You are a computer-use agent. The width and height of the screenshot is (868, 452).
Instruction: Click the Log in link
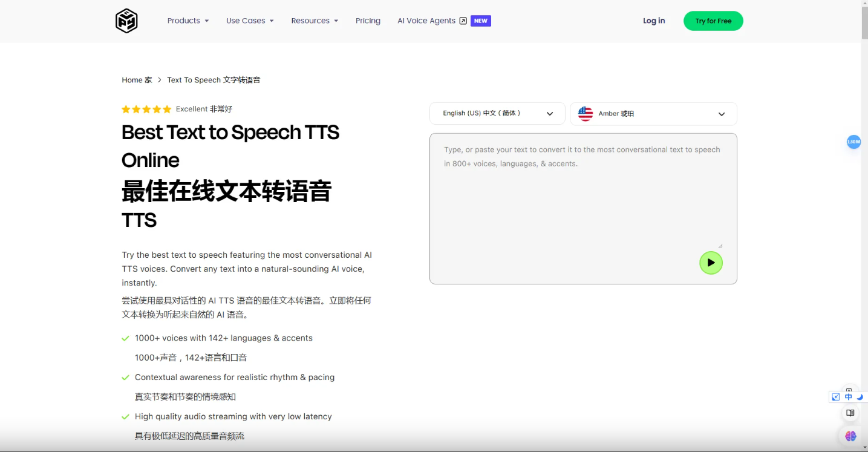click(653, 21)
